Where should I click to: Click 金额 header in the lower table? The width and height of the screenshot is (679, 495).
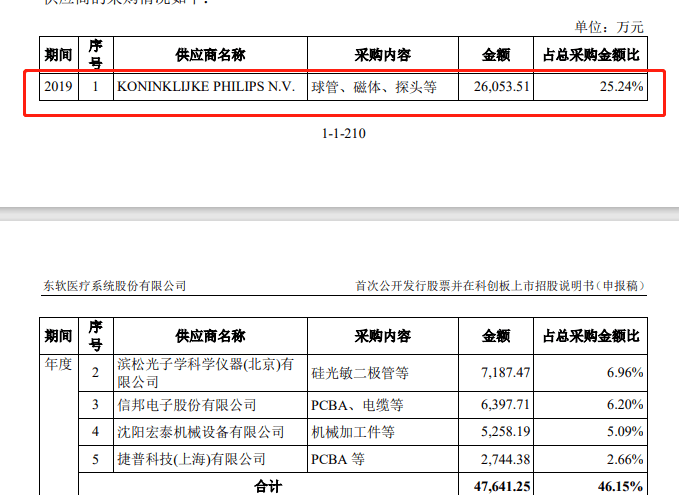click(x=496, y=336)
